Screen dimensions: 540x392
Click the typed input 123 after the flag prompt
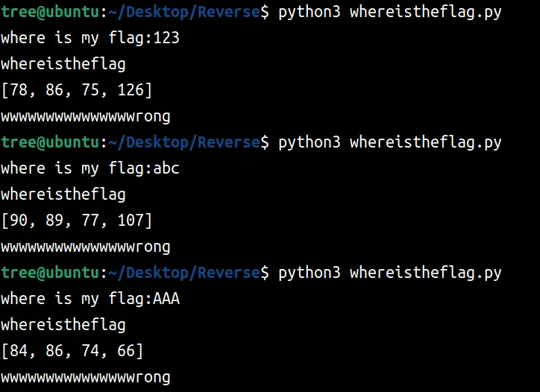click(166, 38)
